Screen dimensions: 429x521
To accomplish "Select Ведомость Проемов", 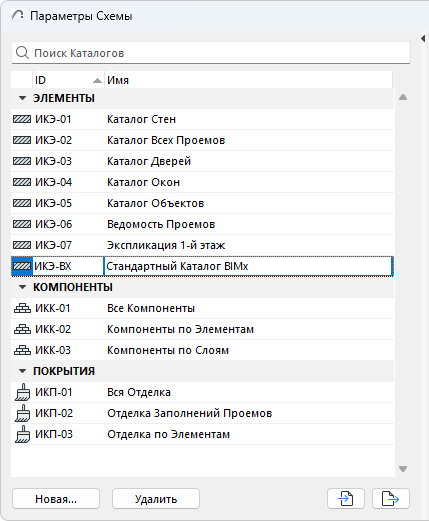I will (161, 224).
